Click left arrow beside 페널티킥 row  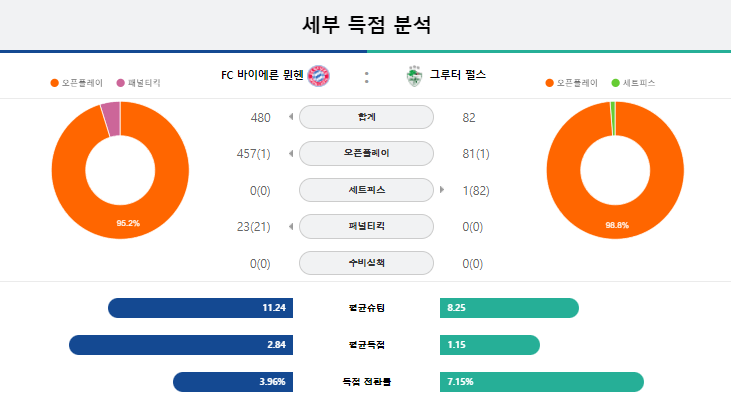291,226
